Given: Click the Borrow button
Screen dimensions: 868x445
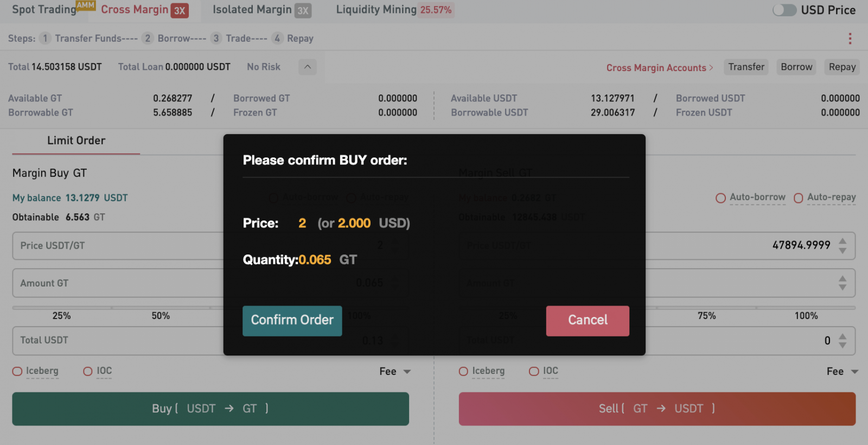Looking at the screenshot, I should click(796, 67).
